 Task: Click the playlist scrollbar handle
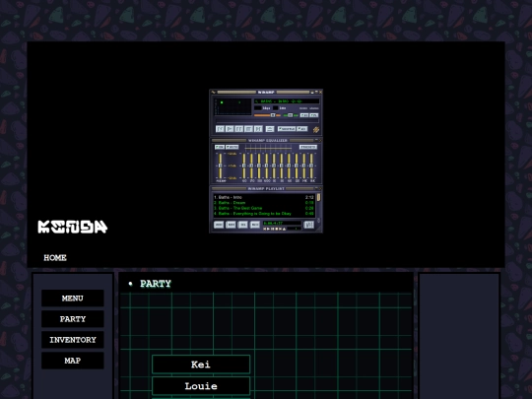tap(318, 197)
